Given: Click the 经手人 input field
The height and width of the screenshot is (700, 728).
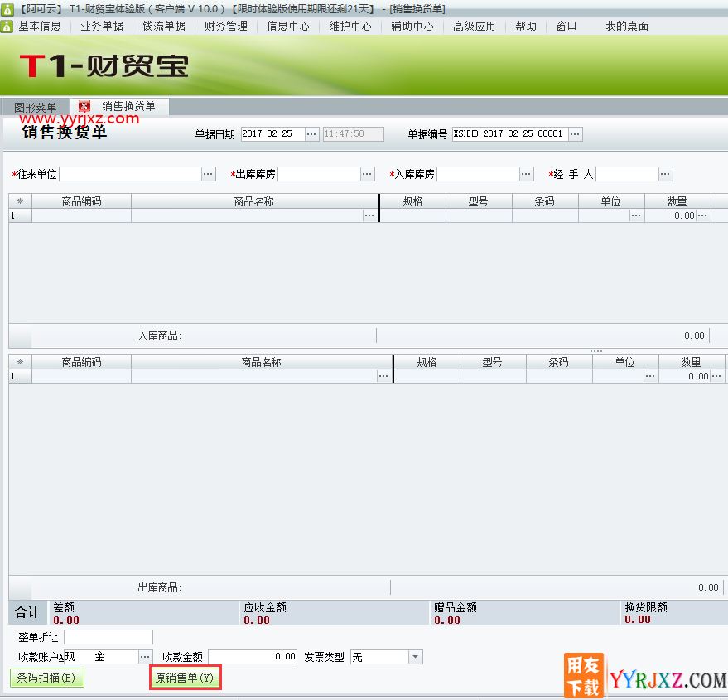Looking at the screenshot, I should pyautogui.click(x=627, y=174).
